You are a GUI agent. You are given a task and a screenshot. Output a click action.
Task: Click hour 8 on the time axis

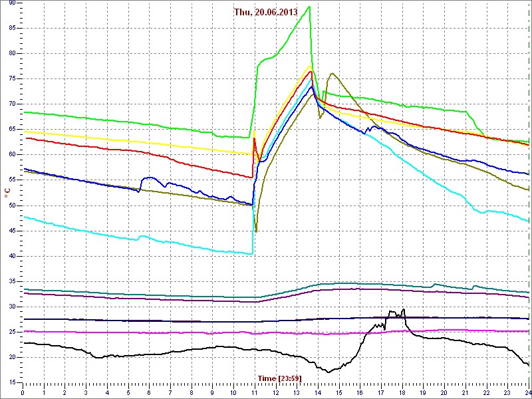tap(192, 392)
